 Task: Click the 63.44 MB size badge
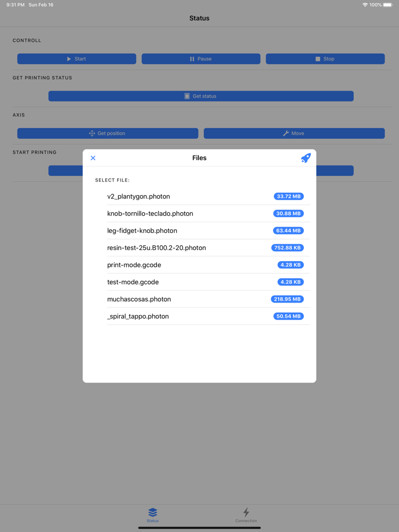tap(288, 231)
